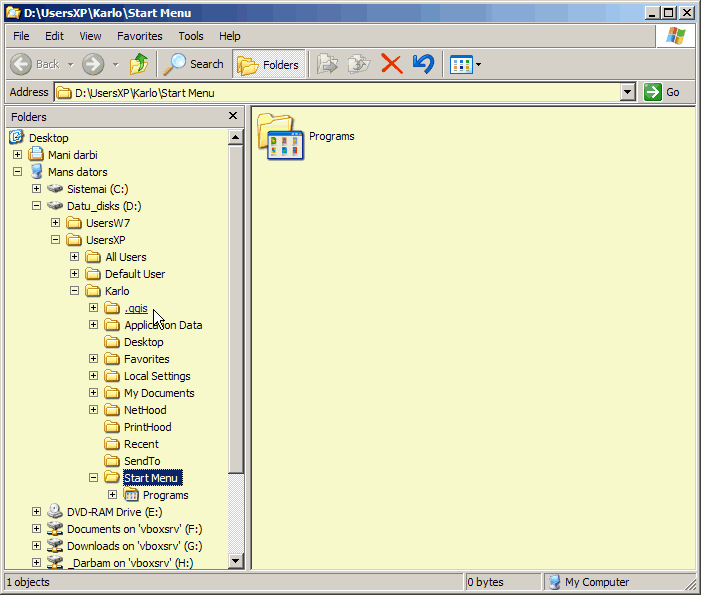701x595 pixels.
Task: Click Downloads on 'vboxsrv' network drive icon
Action: pos(55,545)
